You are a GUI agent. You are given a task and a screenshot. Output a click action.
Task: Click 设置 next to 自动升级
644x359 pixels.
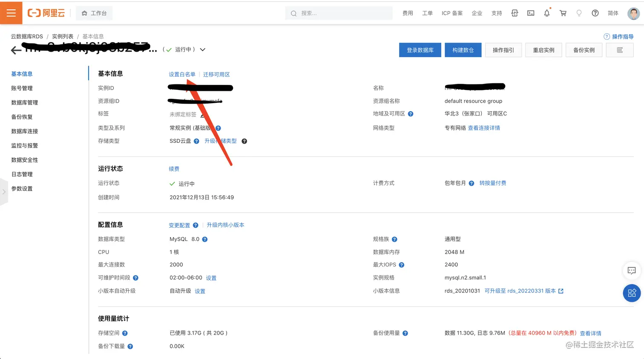[200, 291]
